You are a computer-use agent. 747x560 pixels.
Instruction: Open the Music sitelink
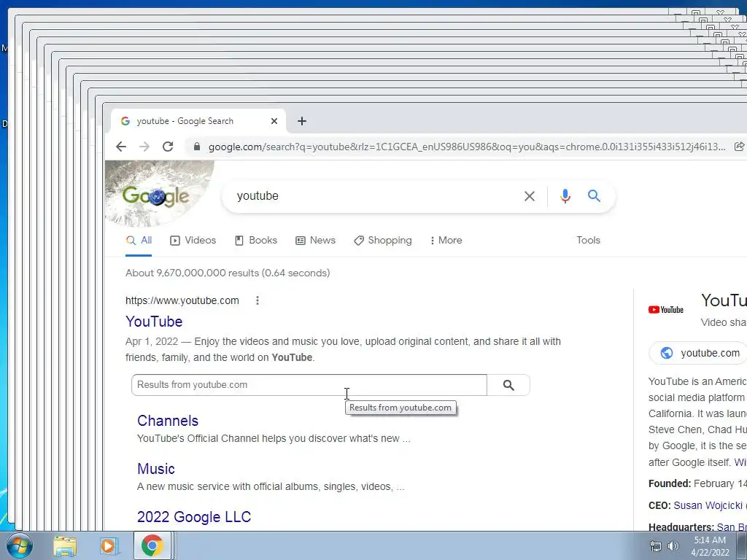[x=156, y=469]
